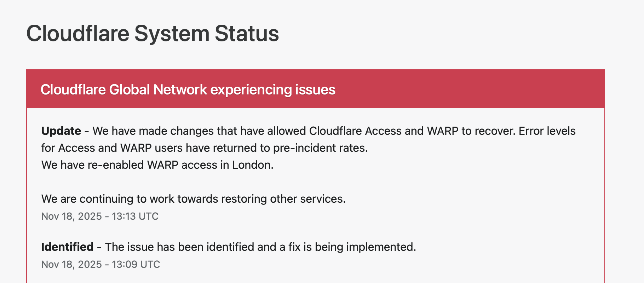Click the word Status in the page heading
The height and width of the screenshot is (283, 644).
pyautogui.click(x=247, y=34)
